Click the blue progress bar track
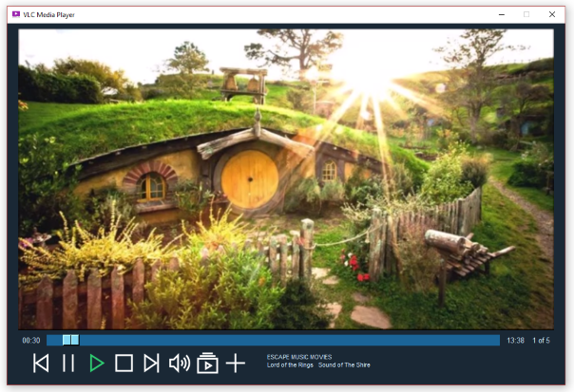Image resolution: width=574 pixels, height=392 pixels. pos(273,340)
